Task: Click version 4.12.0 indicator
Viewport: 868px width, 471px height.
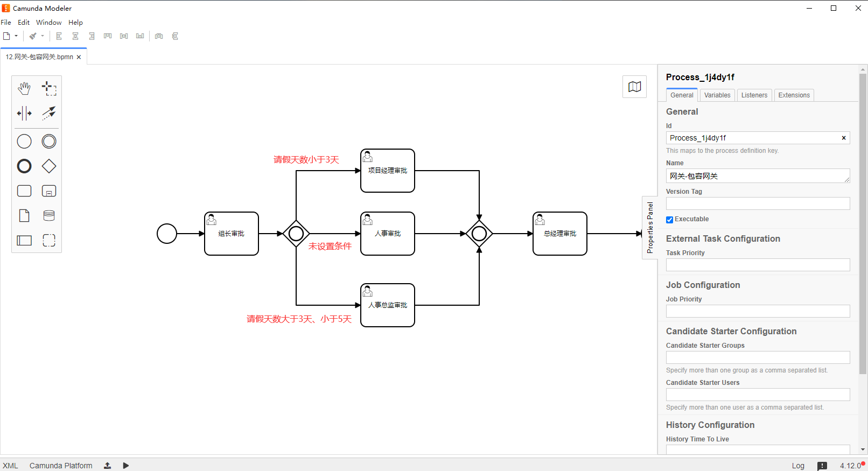Action: point(851,466)
